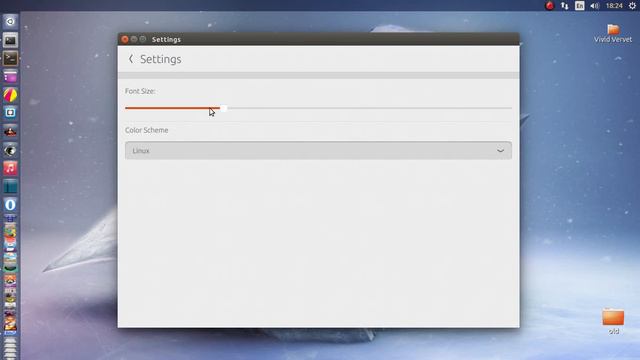Click the Color Scheme label
Viewport: 640px width, 360px height.
147,130
